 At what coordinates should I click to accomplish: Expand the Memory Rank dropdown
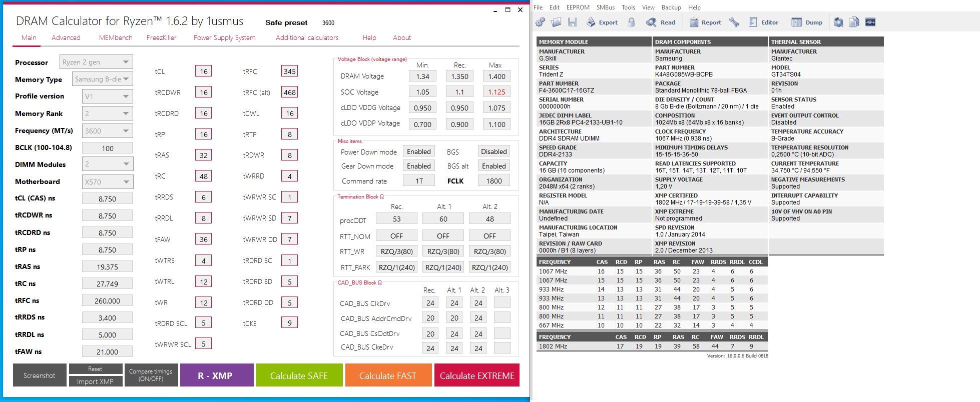(107, 113)
